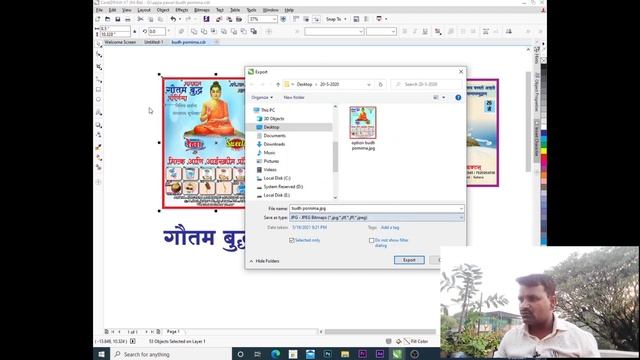Click Hide Folders in Export dialog
Screen dimensions: 640x360
[264, 261]
